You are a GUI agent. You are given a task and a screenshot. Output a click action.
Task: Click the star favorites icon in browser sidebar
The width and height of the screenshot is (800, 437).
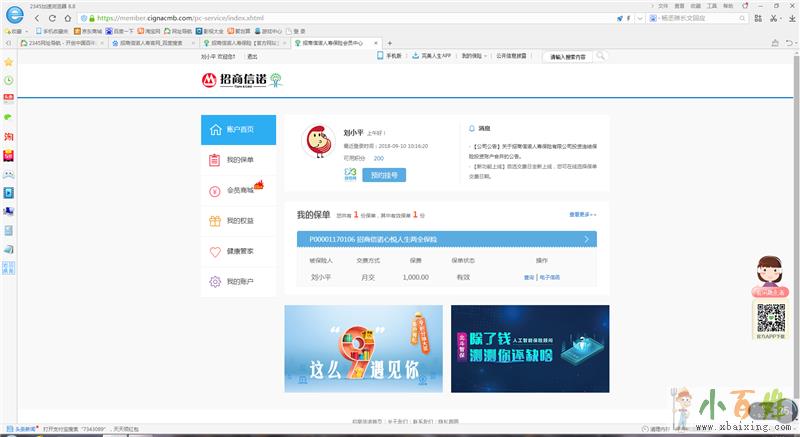point(8,60)
